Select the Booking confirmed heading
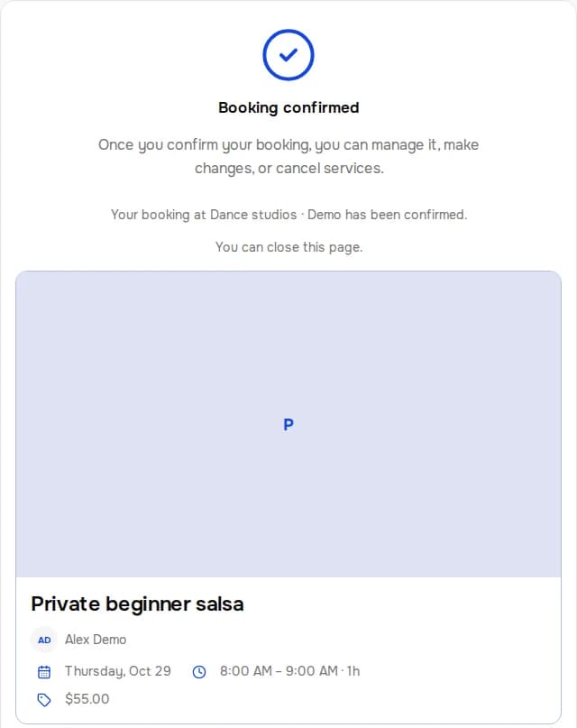This screenshot has height=728, width=577. pyautogui.click(x=288, y=107)
